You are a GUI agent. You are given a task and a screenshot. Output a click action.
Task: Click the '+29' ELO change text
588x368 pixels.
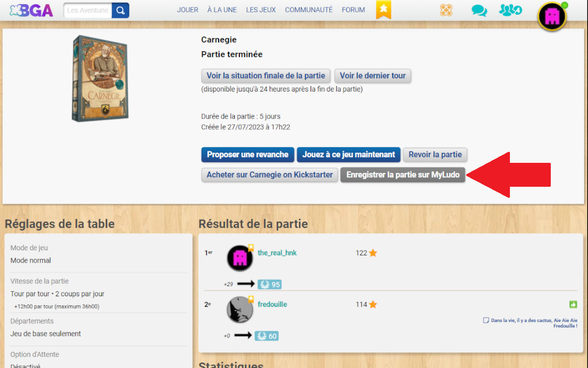tap(228, 284)
